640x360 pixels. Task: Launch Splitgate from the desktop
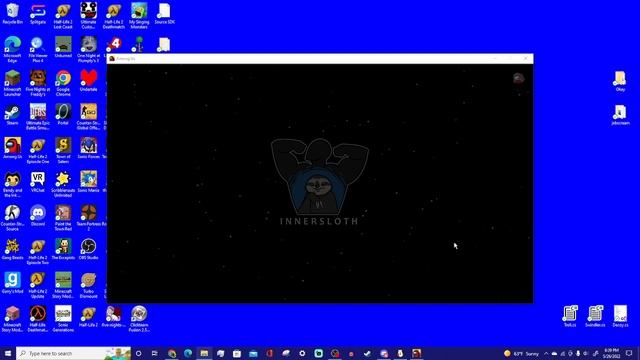click(38, 13)
